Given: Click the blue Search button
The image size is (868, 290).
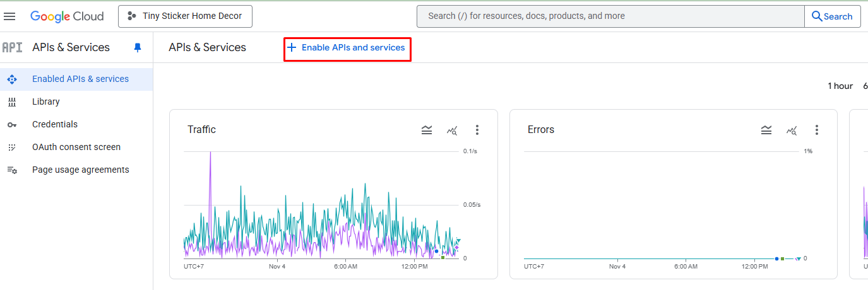Looking at the screenshot, I should (x=832, y=16).
